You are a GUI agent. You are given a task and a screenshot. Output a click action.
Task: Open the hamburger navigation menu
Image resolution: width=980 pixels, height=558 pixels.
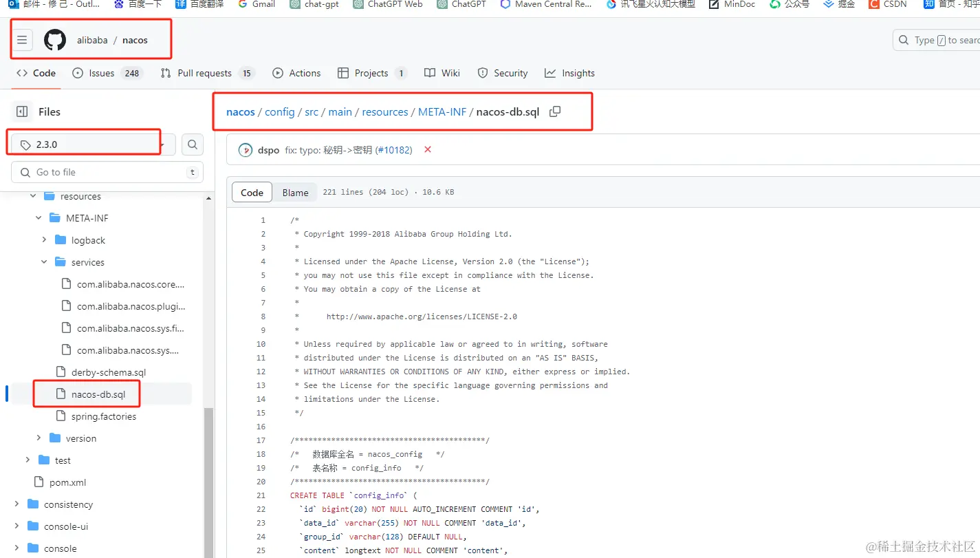click(22, 40)
